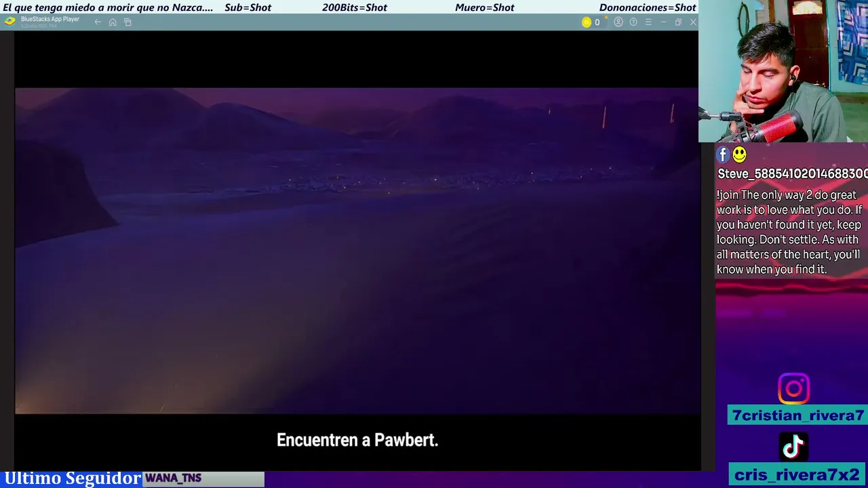Click the '200Bits=Shot' banner text
The image size is (868, 488).
pyautogui.click(x=354, y=7)
